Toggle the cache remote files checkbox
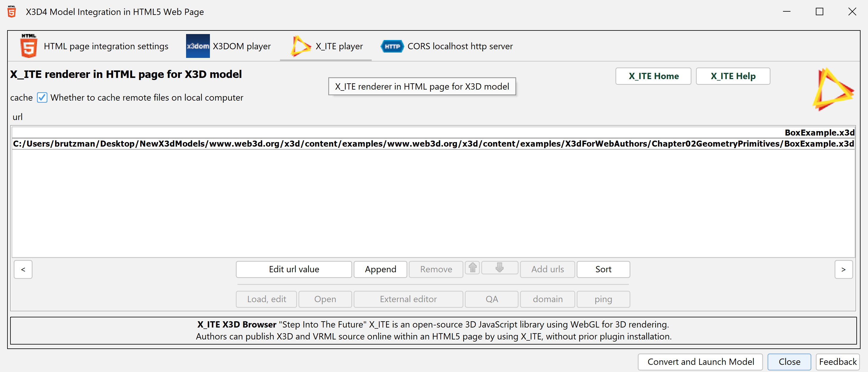Screen dimensions: 868x372 point(42,97)
